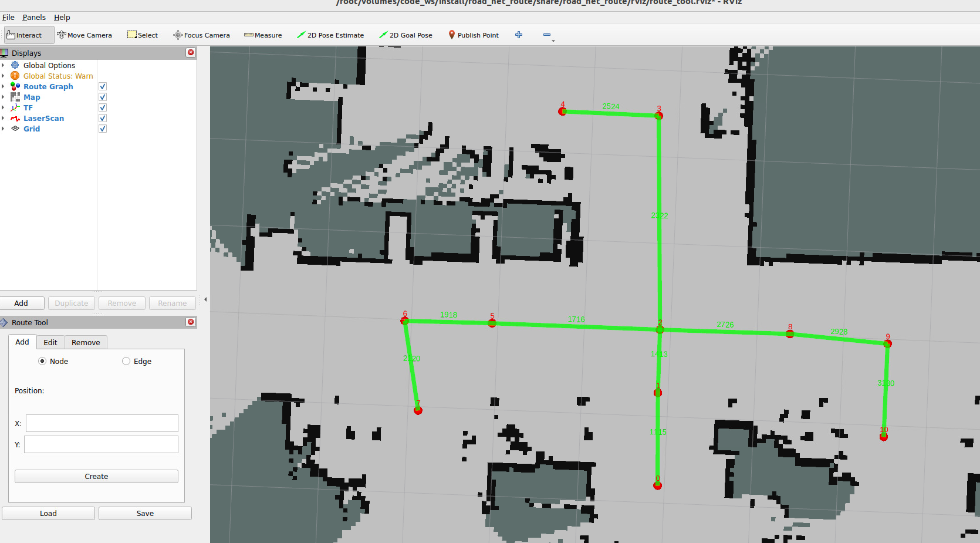Click the Route Graph display icon
Image resolution: width=980 pixels, height=543 pixels.
pyautogui.click(x=15, y=86)
